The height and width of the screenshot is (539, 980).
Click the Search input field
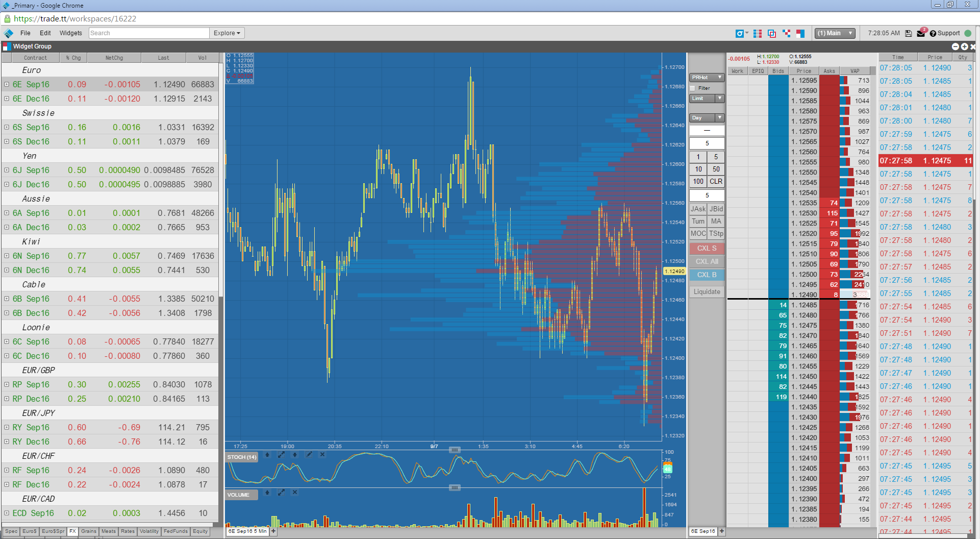point(149,33)
